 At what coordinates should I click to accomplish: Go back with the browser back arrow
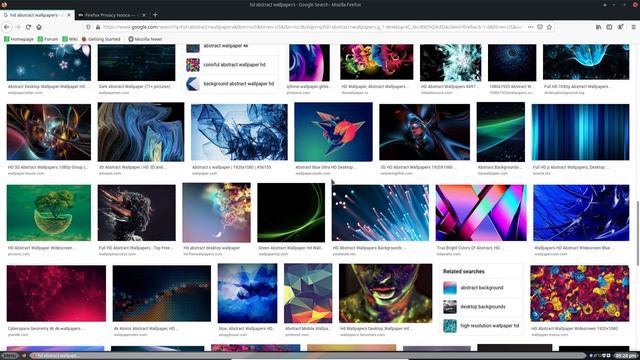click(7, 27)
